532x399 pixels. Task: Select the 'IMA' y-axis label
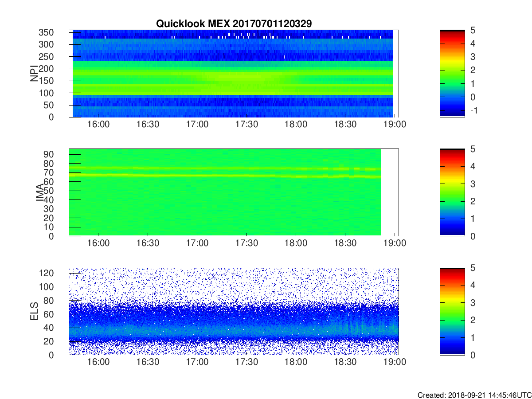click(x=41, y=192)
